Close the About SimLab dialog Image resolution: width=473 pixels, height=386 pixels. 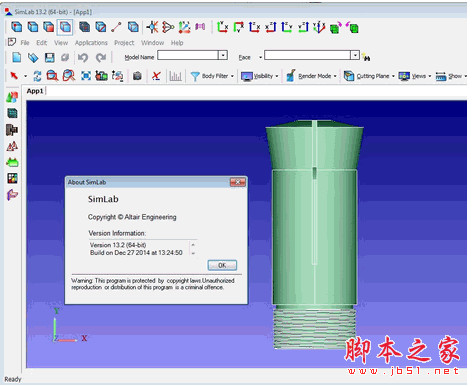(238, 182)
